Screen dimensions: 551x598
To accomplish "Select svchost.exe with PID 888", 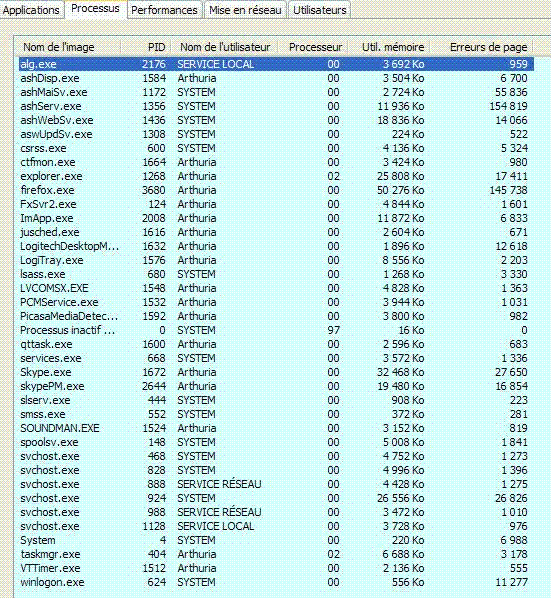I will (x=276, y=484).
